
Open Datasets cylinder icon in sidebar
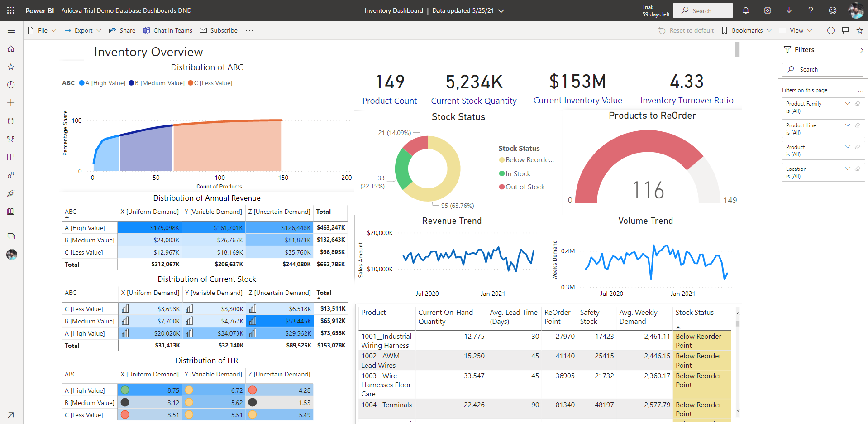point(11,121)
